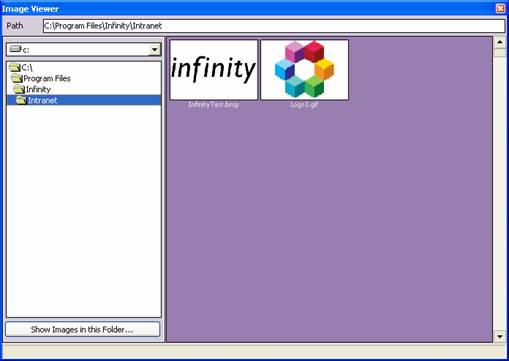509x361 pixels.
Task: Select the 'Program Files' tree row
Action: coord(84,78)
